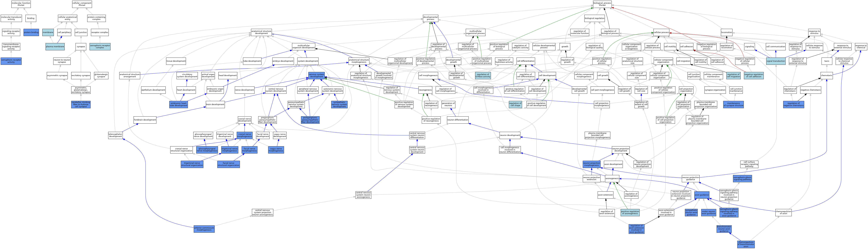Select the 'glutamatergic synapse' node
Image resolution: width=868 pixels, height=249 pixels.
101,75
